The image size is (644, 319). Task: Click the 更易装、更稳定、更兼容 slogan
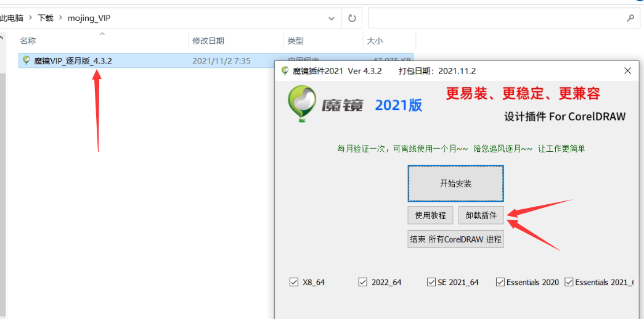(524, 94)
